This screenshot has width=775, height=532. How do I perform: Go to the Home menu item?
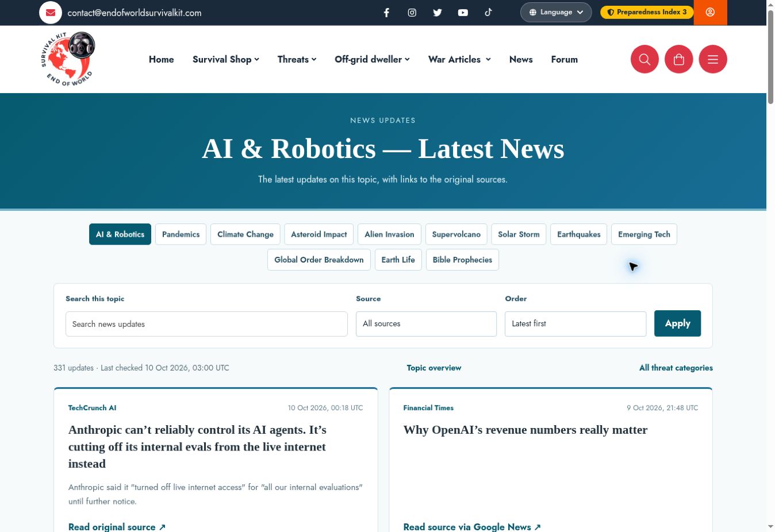pos(162,59)
